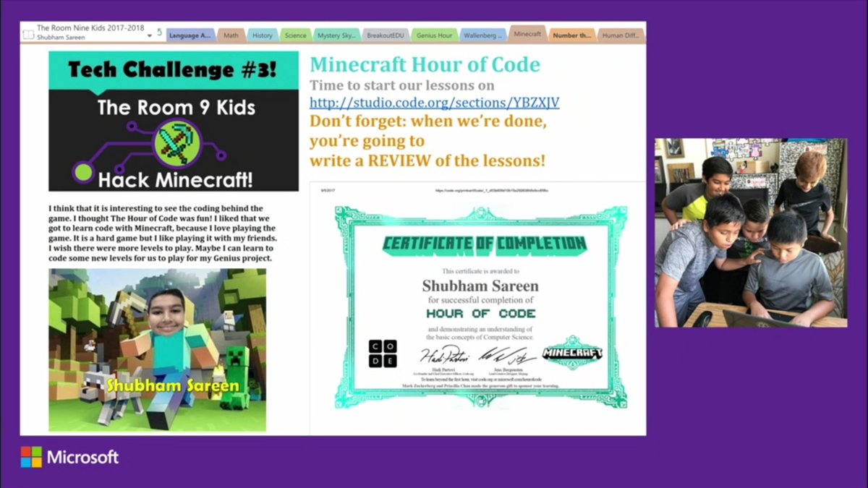Click the 'write a REVIEW of the lessons!' text
Image resolution: width=868 pixels, height=488 pixels.
[x=427, y=160]
